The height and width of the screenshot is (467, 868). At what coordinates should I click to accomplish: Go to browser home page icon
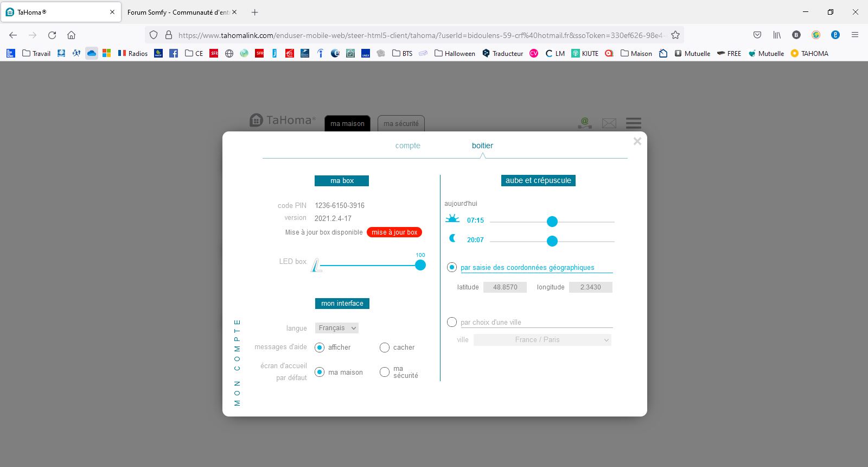[x=71, y=35]
